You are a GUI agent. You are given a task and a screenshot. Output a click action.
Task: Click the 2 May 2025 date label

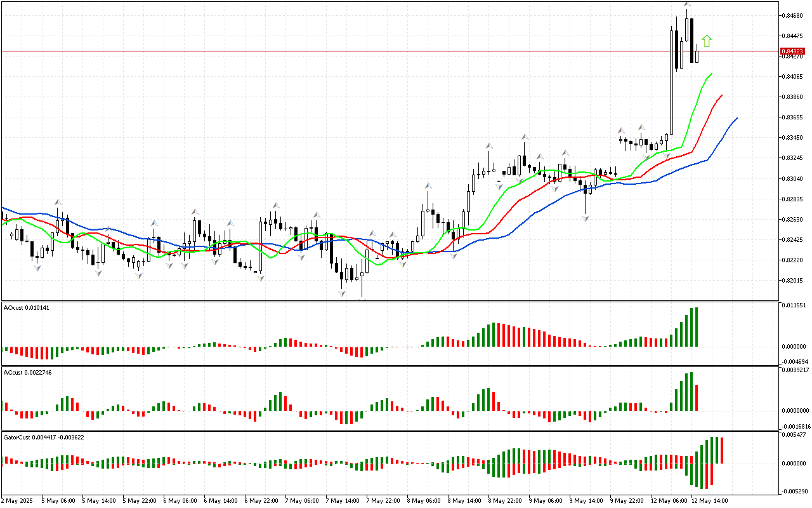click(x=18, y=500)
